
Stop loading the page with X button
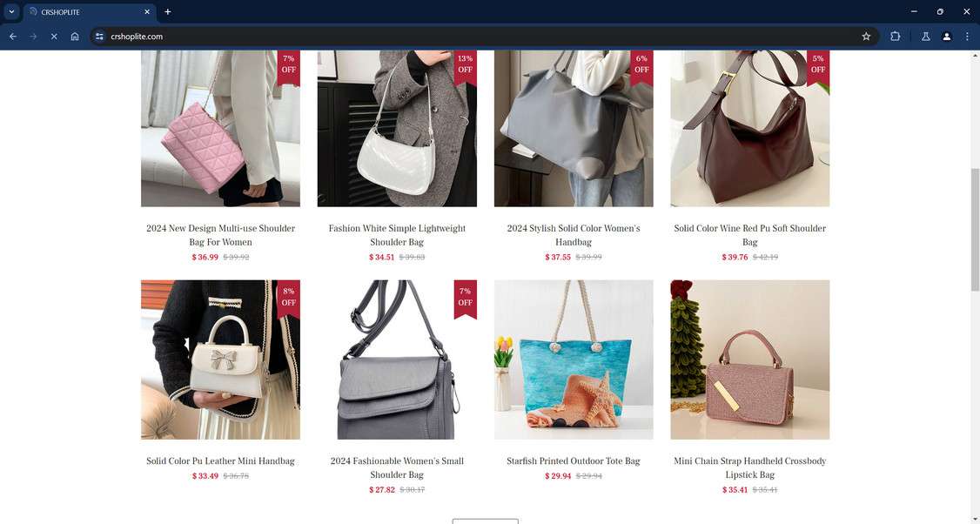[54, 37]
